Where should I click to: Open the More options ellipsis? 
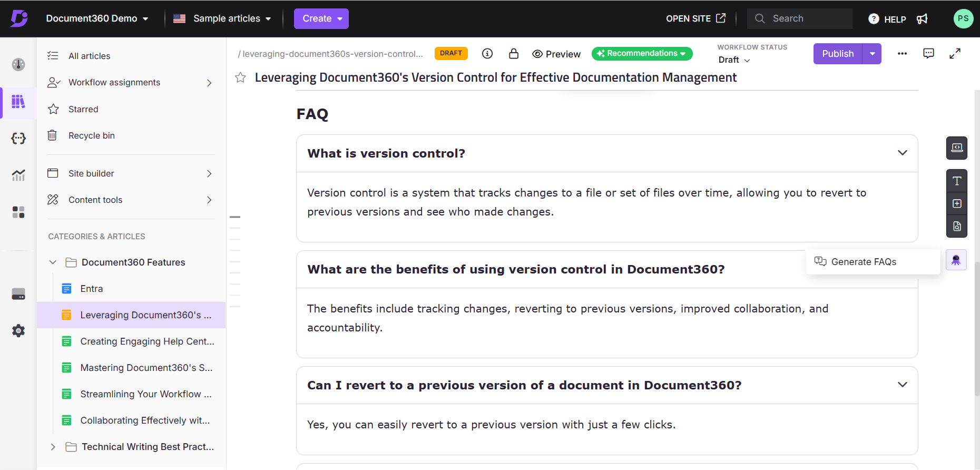pos(902,54)
